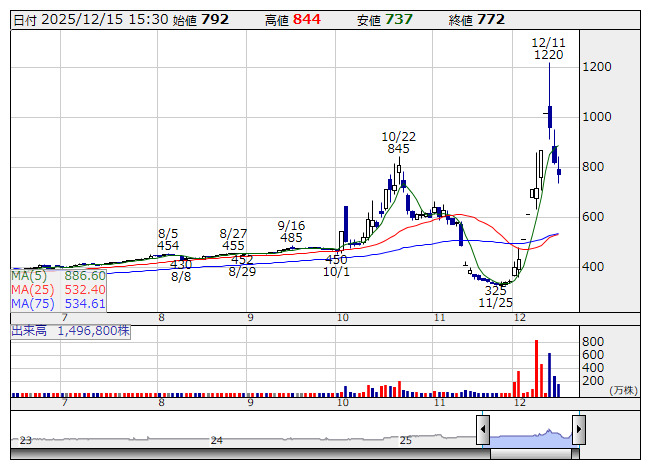Click the 9/16 high label 485
This screenshot has height=470, width=653.
pos(291,237)
